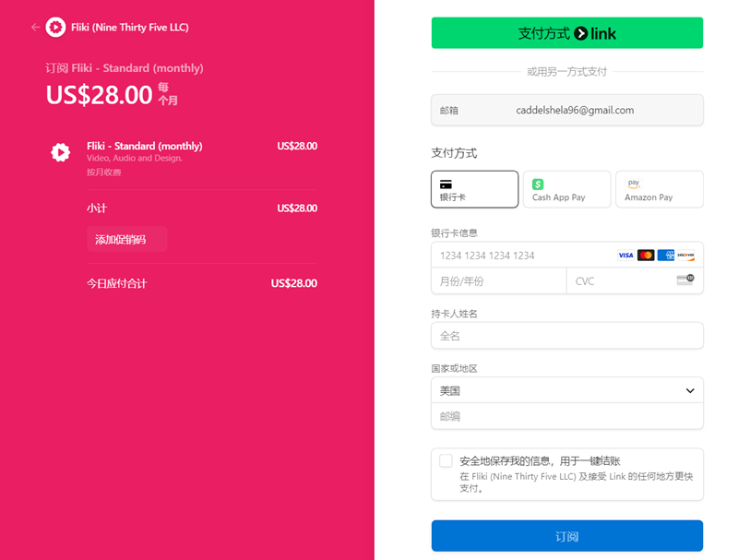Click the Fliki round logo icon
The height and width of the screenshot is (560, 738).
(55, 28)
